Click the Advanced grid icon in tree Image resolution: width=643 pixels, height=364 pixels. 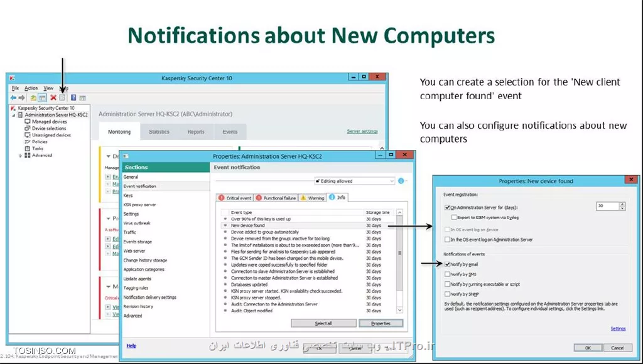28,156
